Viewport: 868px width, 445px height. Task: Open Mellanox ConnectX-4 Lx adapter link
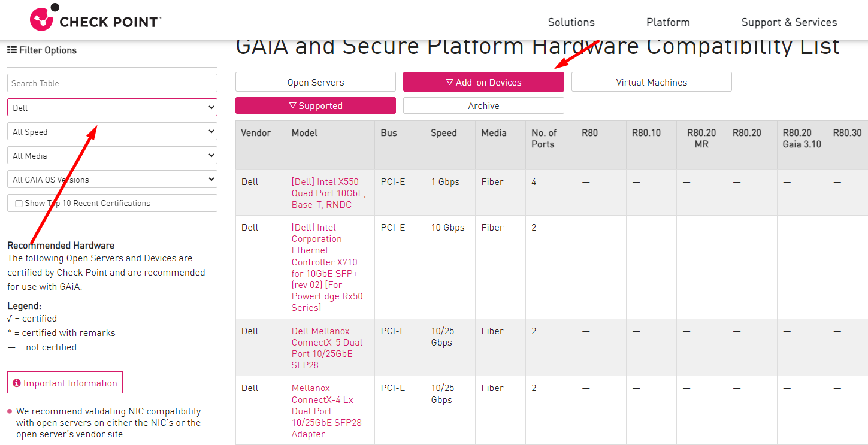click(326, 411)
